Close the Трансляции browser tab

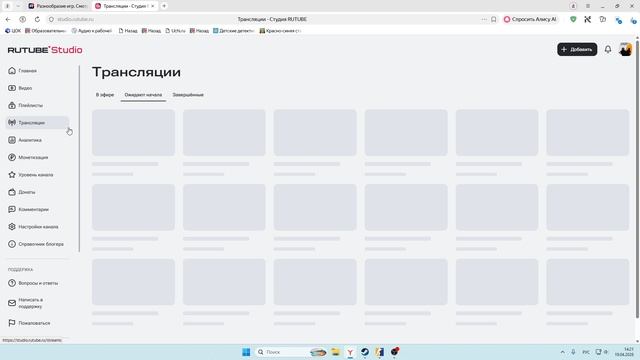coord(153,6)
